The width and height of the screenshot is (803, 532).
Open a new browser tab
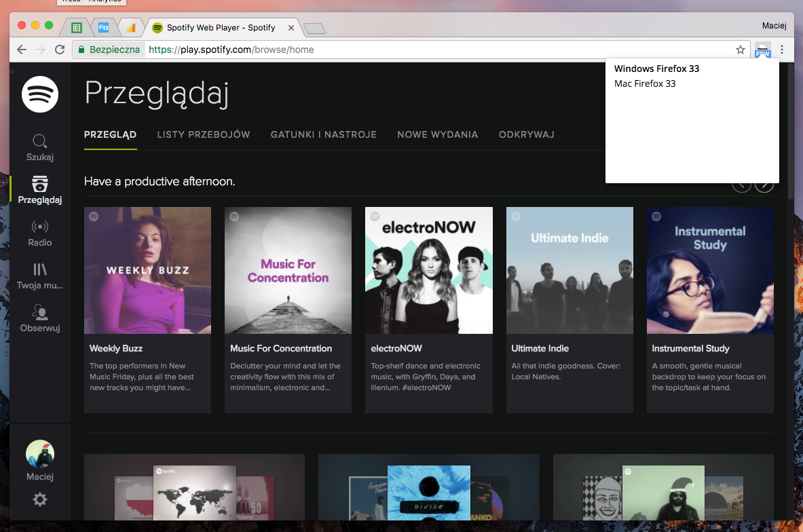pos(314,28)
